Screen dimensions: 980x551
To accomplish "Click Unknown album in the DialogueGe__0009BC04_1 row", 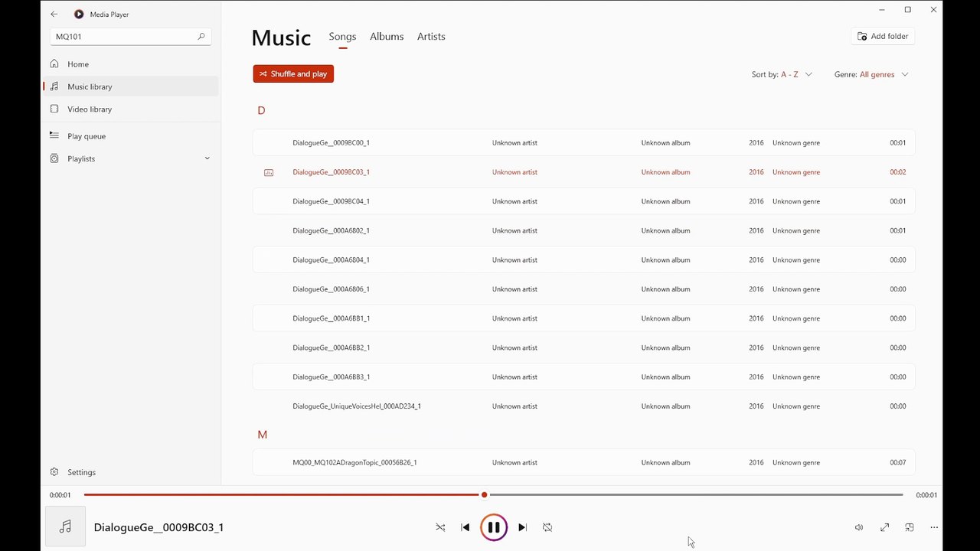I will [665, 201].
